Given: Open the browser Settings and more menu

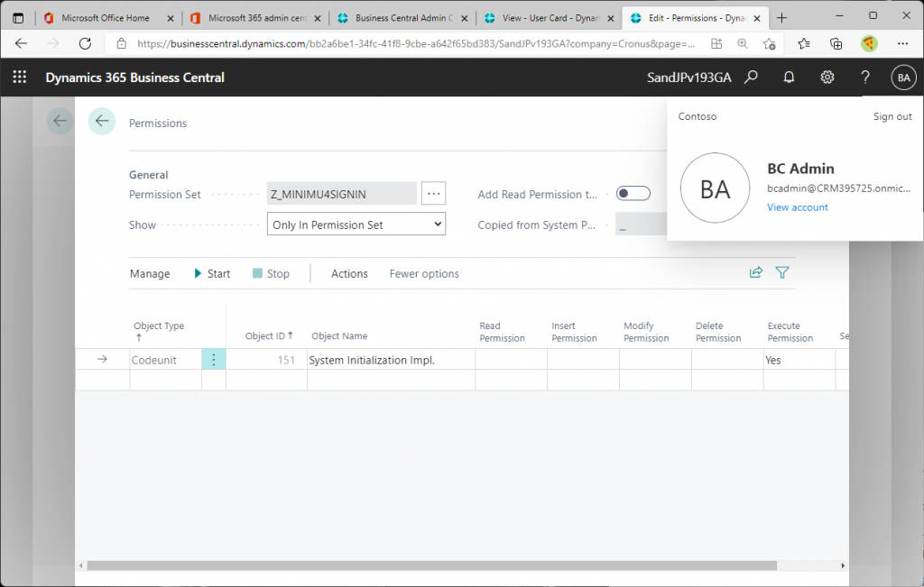Looking at the screenshot, I should [x=902, y=43].
